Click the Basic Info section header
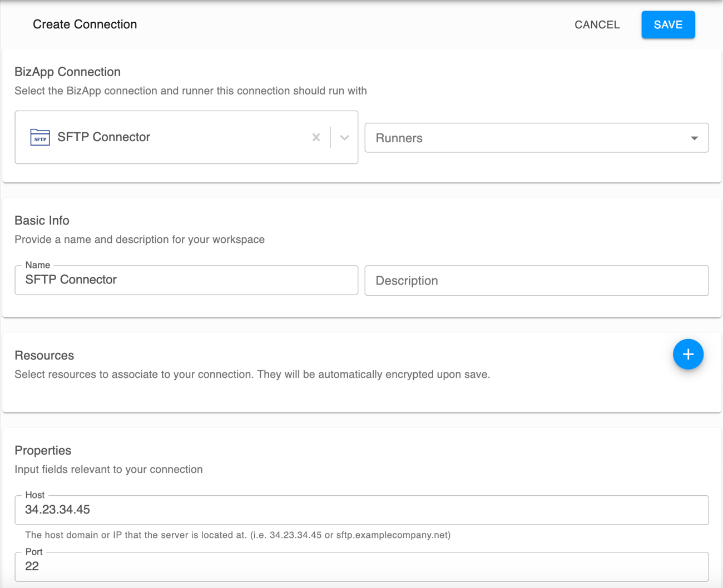723x588 pixels. pos(42,220)
